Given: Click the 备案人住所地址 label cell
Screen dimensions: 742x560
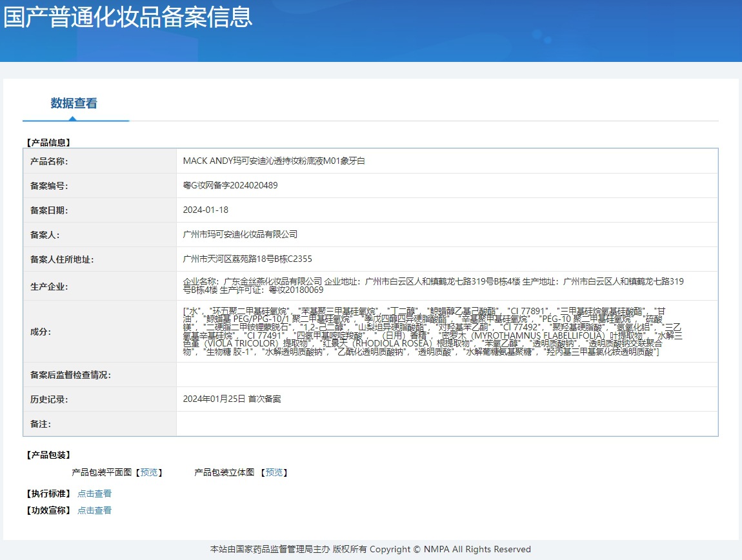Looking at the screenshot, I should pos(100,259).
